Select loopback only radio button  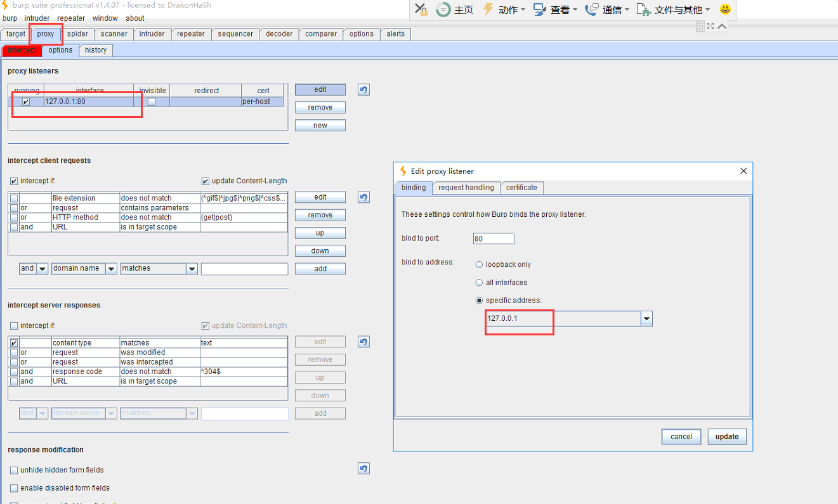click(480, 265)
